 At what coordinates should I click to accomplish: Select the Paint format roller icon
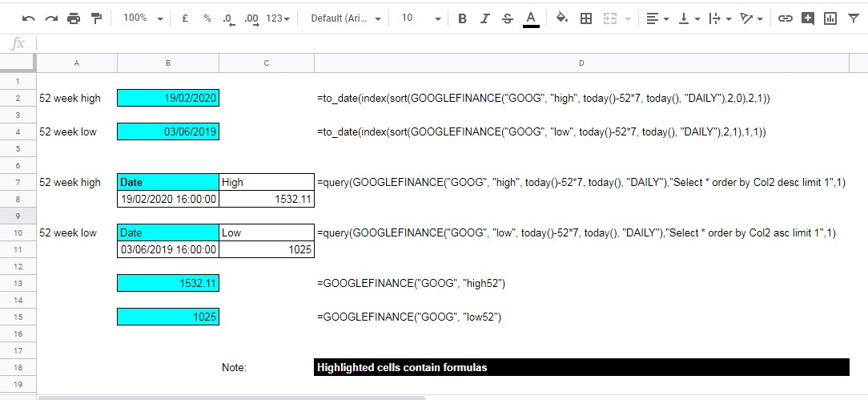97,18
